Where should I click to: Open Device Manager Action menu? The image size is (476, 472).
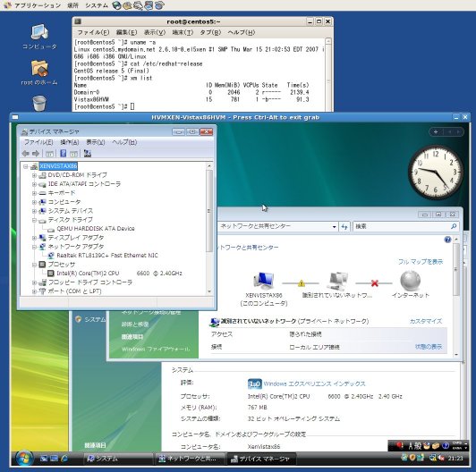(x=70, y=142)
